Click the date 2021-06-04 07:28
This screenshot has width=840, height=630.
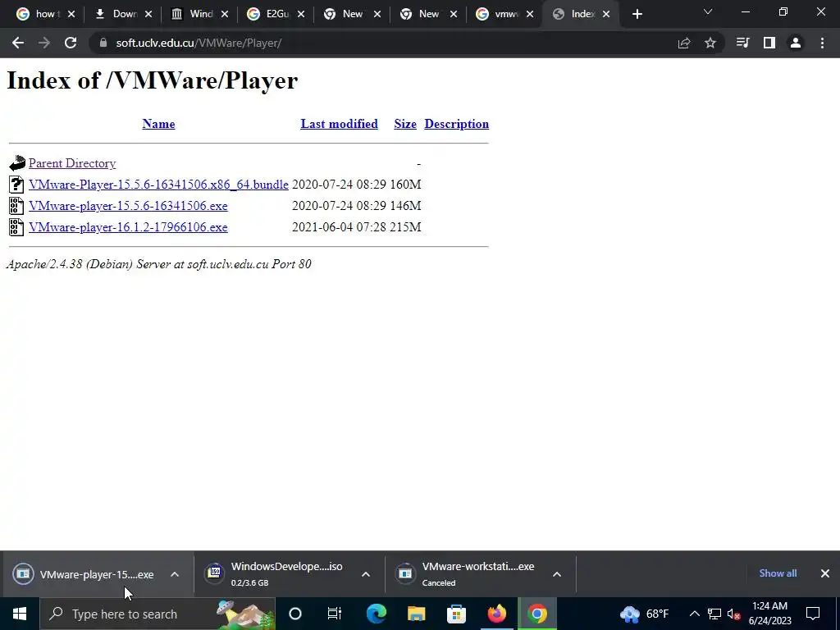(x=339, y=227)
